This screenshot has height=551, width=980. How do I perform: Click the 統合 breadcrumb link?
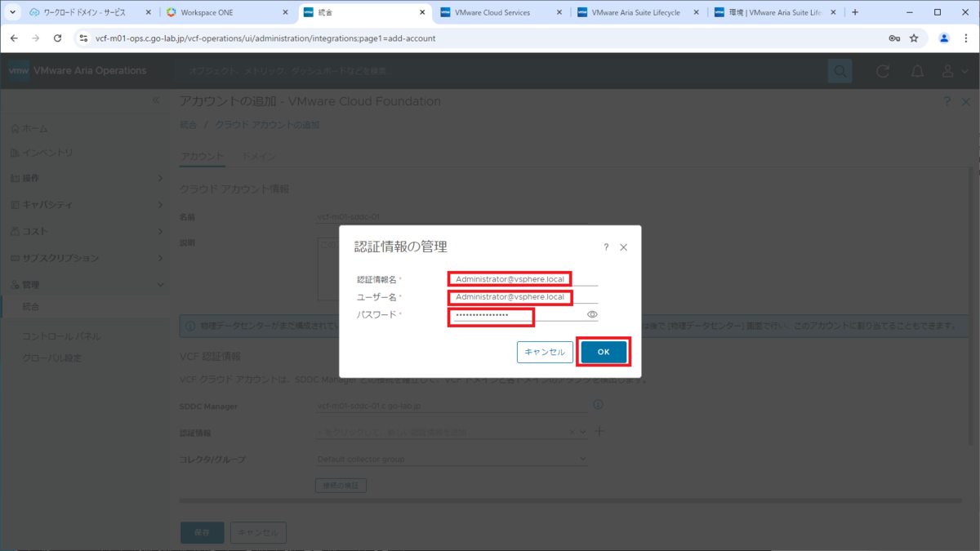click(189, 125)
